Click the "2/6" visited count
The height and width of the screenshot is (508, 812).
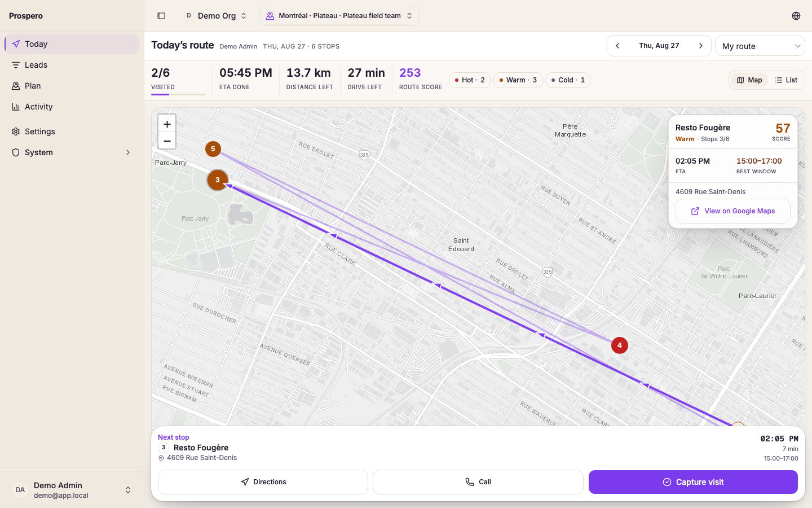(161, 73)
